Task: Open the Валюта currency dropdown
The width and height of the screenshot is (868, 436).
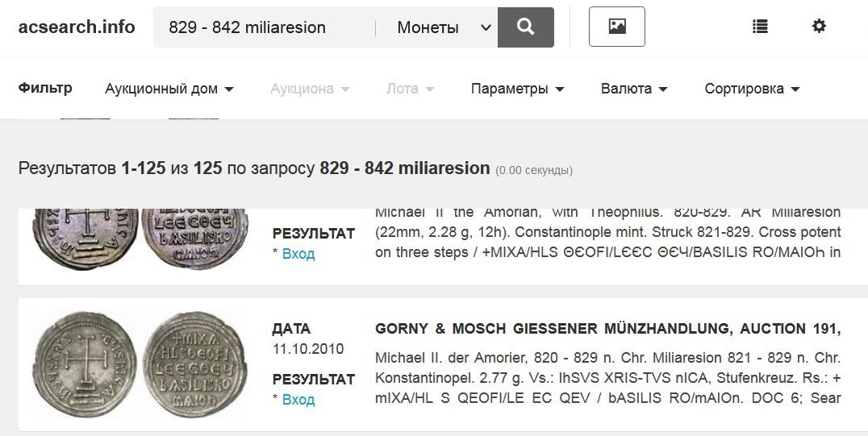Action: 634,89
